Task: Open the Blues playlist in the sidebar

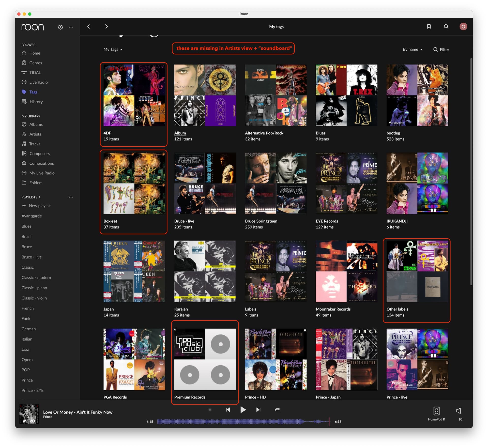Action: point(26,226)
